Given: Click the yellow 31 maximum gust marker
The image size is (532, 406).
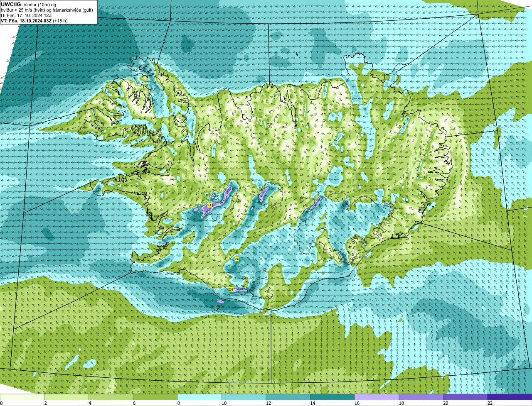Looking at the screenshot, I should (209, 205).
